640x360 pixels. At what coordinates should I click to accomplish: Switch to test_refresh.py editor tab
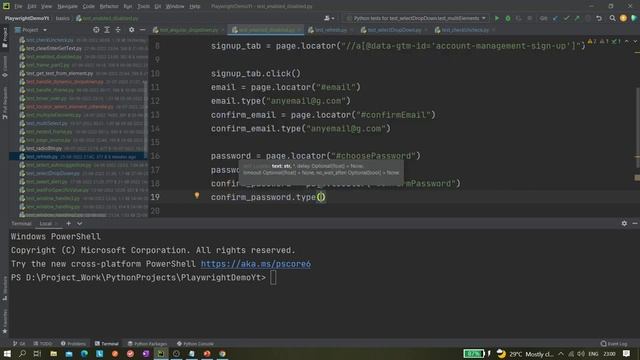coord(331,30)
